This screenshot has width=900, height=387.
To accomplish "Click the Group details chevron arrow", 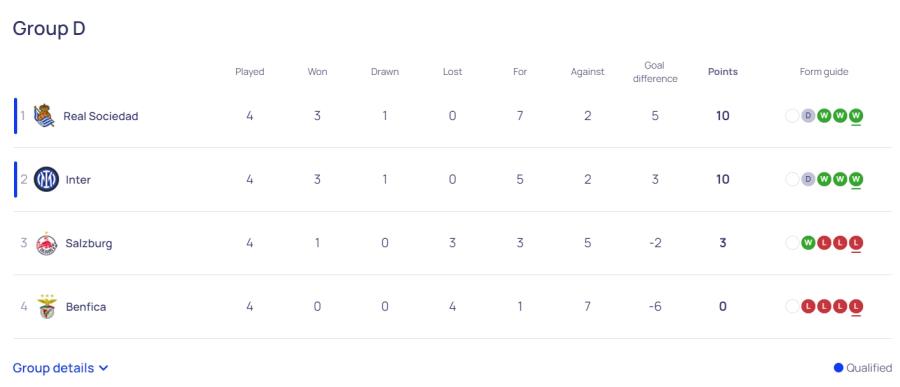I will (x=103, y=368).
